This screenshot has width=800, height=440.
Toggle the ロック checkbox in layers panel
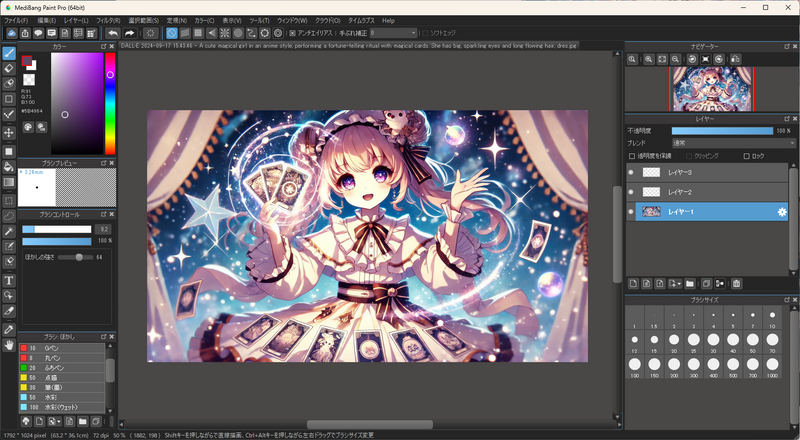point(746,156)
